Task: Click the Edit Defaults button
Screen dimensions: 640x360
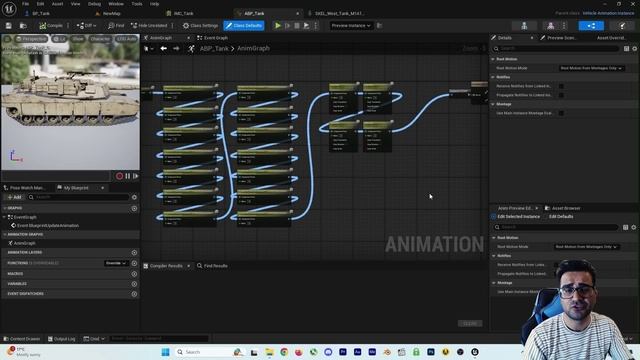Action: 561,217
